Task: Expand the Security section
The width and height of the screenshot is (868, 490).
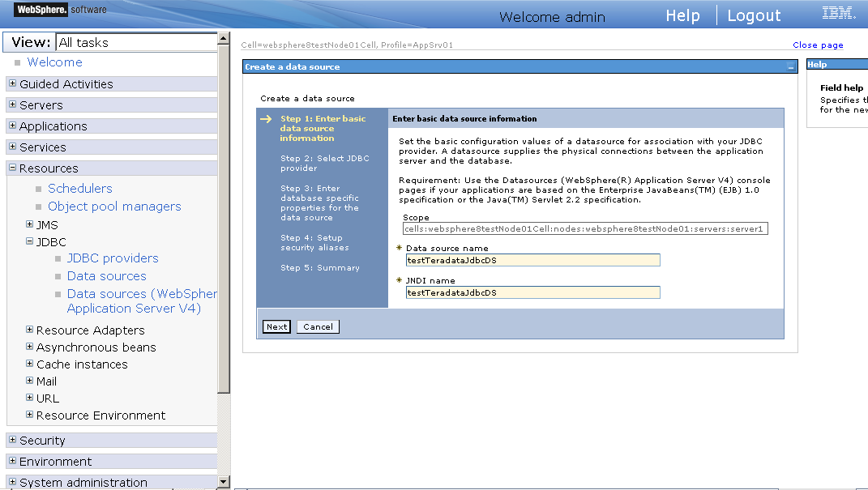Action: click(12, 440)
